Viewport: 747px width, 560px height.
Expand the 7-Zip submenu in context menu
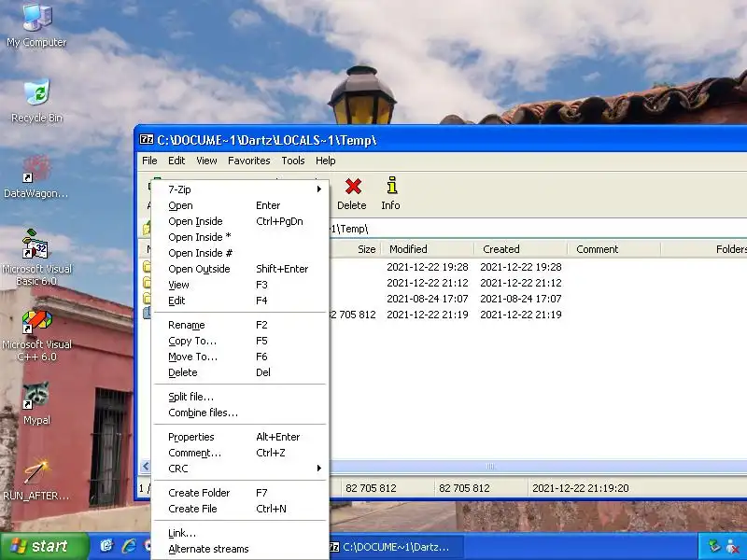(x=240, y=189)
